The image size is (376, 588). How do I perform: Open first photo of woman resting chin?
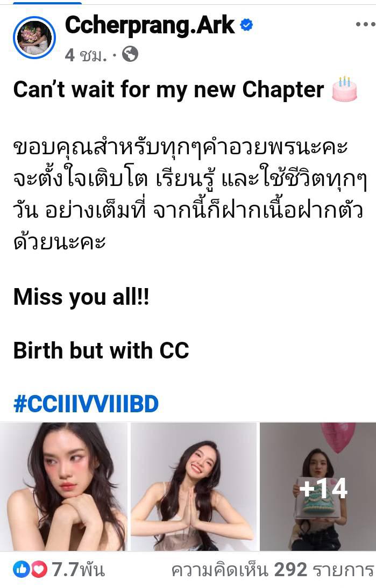coord(64,486)
